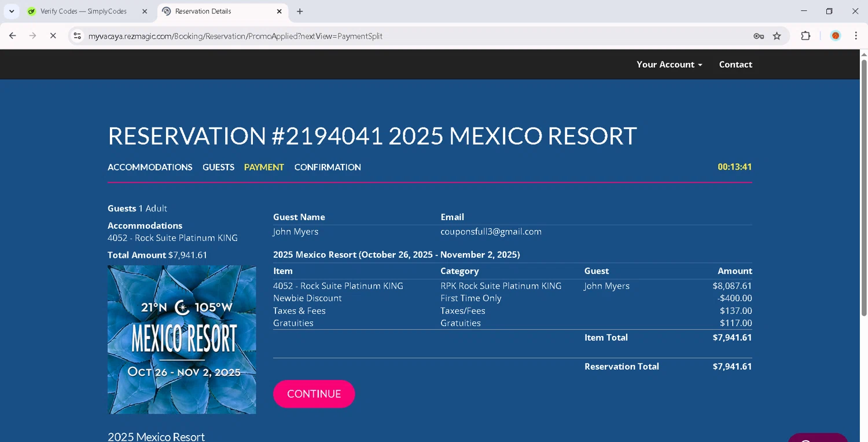Image resolution: width=868 pixels, height=442 pixels.
Task: Open the Contact link
Action: pyautogui.click(x=735, y=64)
